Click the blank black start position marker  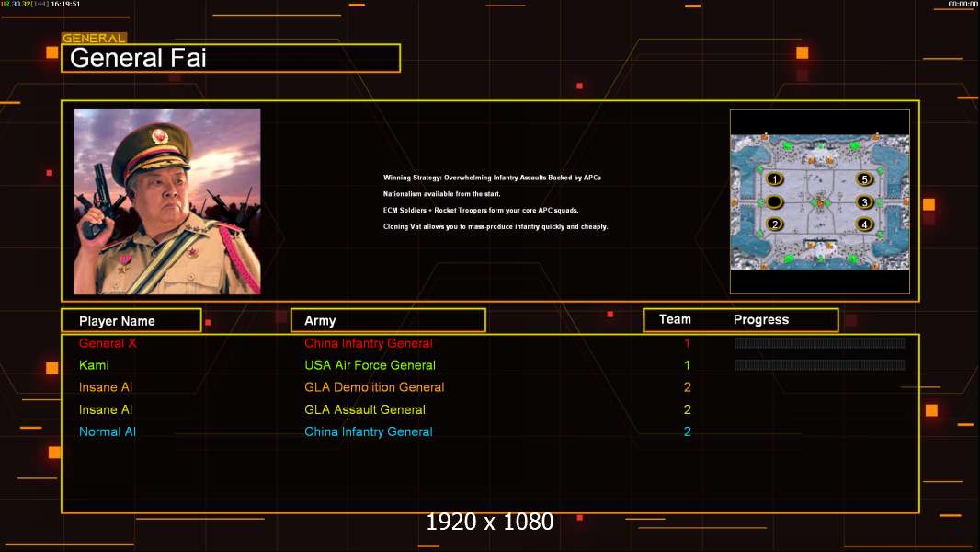click(x=774, y=202)
